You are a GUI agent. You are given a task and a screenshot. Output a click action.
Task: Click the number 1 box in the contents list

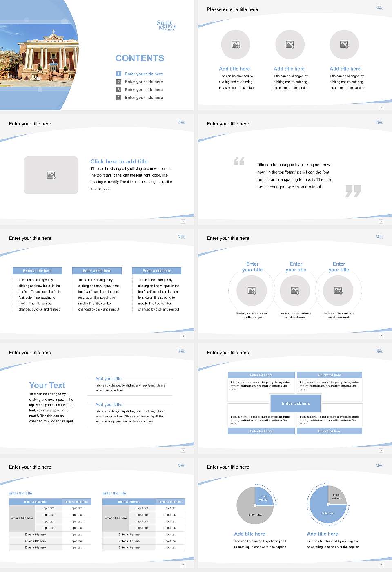pos(119,74)
